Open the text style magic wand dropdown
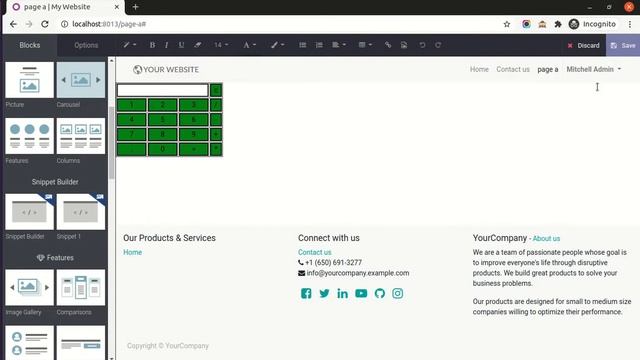 pyautogui.click(x=130, y=45)
